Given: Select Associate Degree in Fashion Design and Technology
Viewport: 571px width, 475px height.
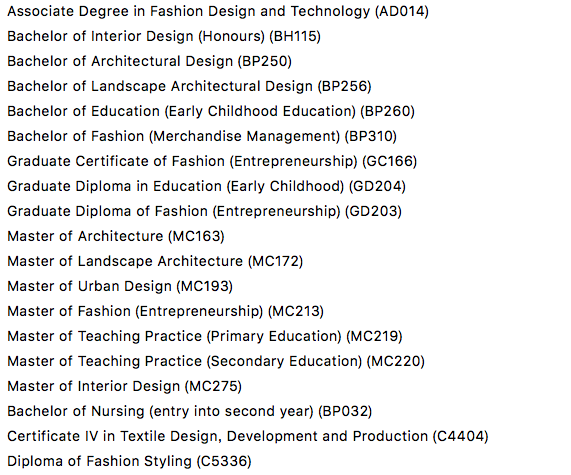Looking at the screenshot, I should pos(218,12).
